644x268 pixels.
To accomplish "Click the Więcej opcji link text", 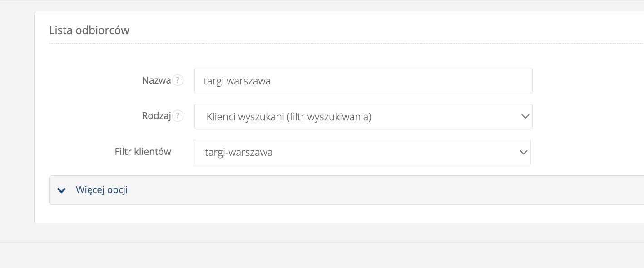I will coord(102,190).
